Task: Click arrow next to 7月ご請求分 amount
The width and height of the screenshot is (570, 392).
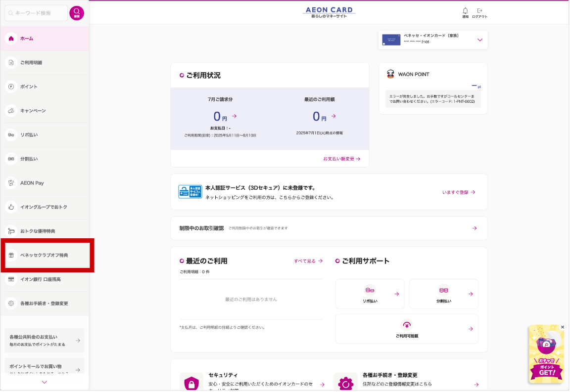Action: pyautogui.click(x=235, y=116)
